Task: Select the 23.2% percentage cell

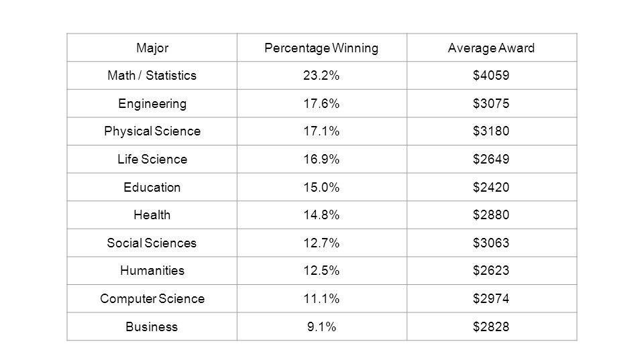Action: [x=321, y=76]
